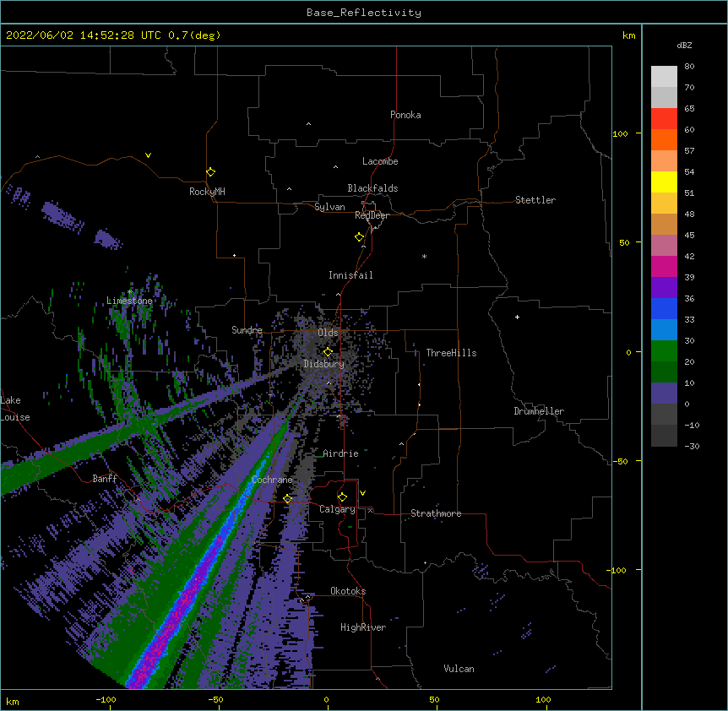Click the ThreeHills label
This screenshot has height=711, width=728.
click(451, 353)
